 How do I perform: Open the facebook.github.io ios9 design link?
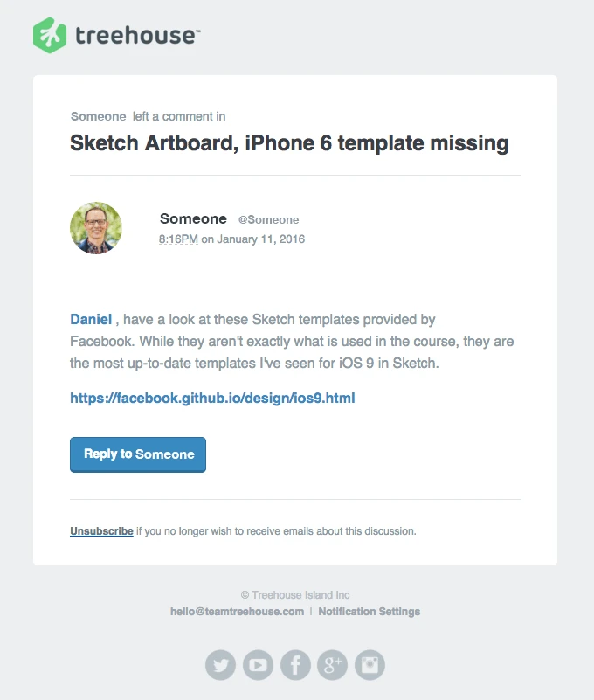pyautogui.click(x=212, y=399)
